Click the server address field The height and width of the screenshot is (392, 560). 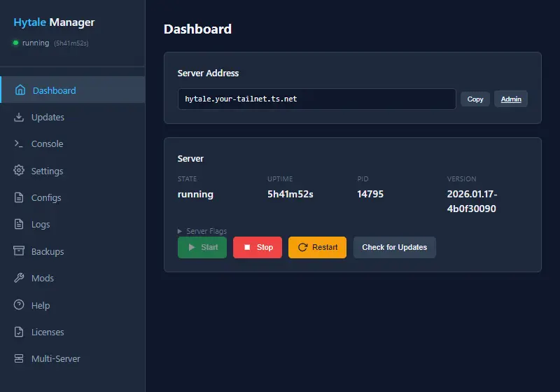317,99
